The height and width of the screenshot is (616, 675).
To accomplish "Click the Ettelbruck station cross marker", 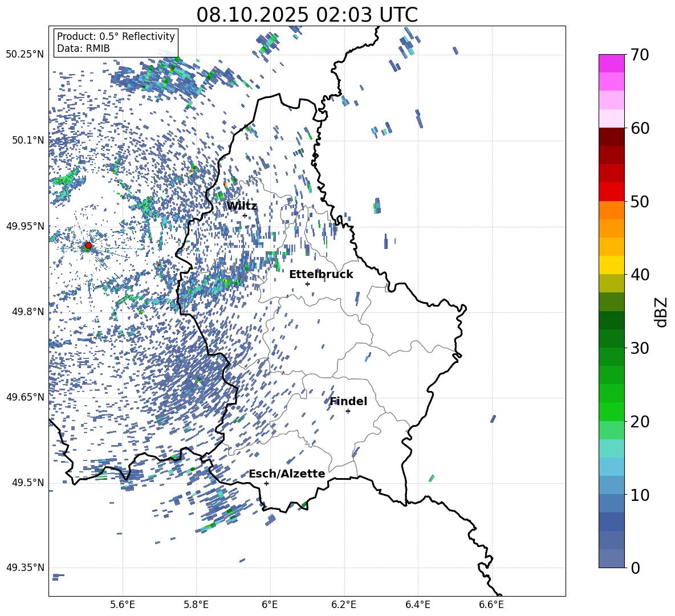I will click(x=307, y=284).
